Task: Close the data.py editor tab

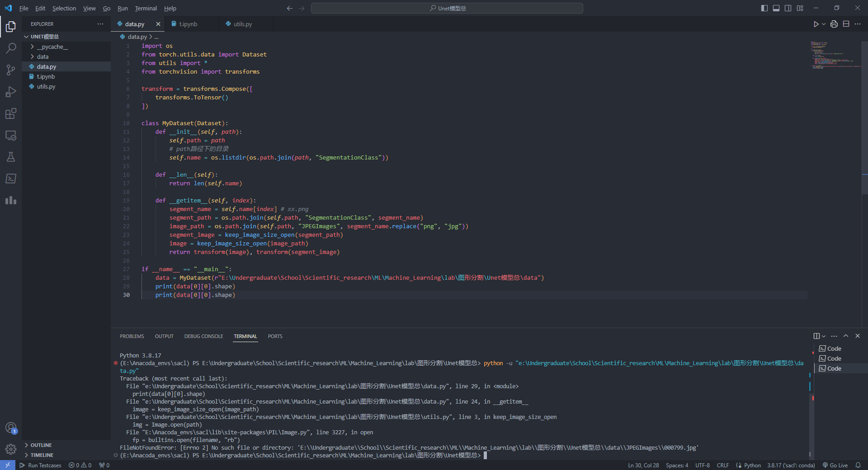Action: pyautogui.click(x=158, y=24)
